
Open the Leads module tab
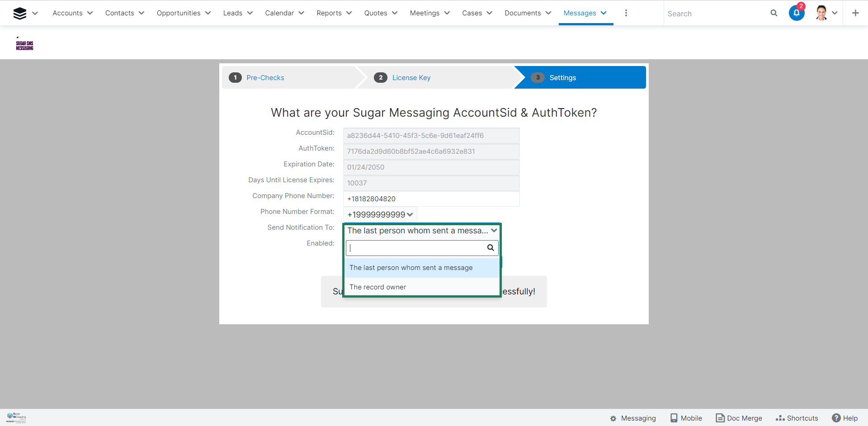pos(232,13)
